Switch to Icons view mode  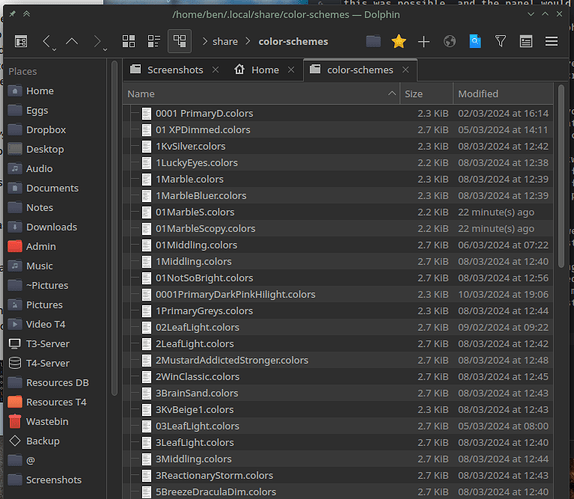click(128, 41)
